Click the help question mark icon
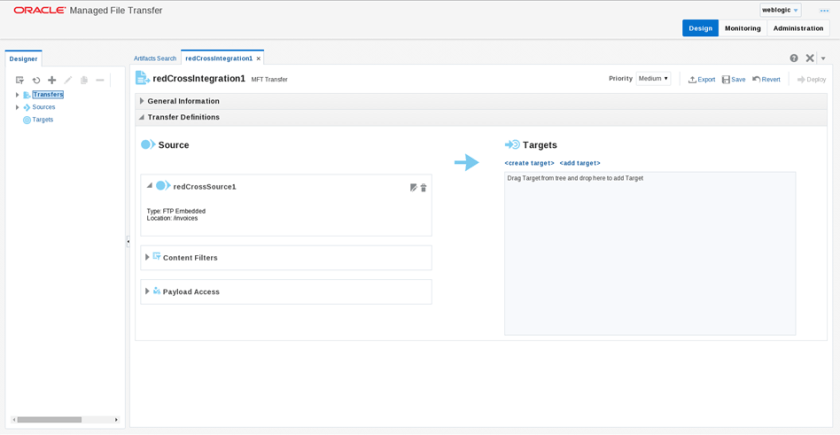 (x=794, y=59)
